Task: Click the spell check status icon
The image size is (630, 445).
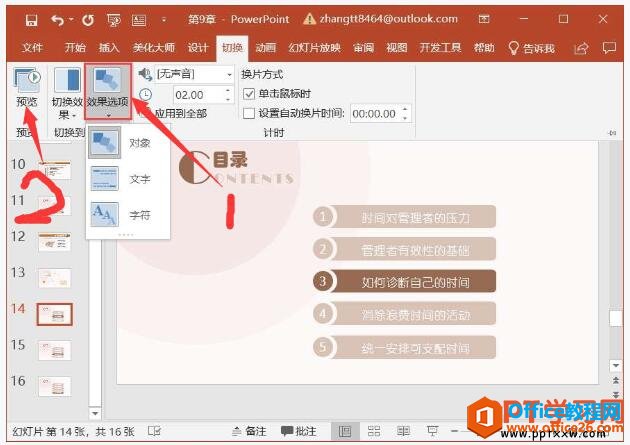Action: pyautogui.click(x=154, y=431)
